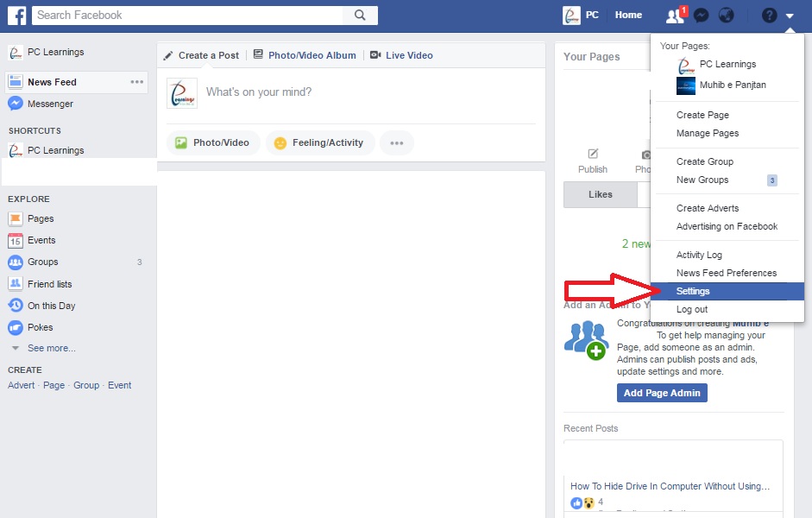The image size is (812, 518).
Task: Open the How To Hide Drive post
Action: click(x=670, y=486)
